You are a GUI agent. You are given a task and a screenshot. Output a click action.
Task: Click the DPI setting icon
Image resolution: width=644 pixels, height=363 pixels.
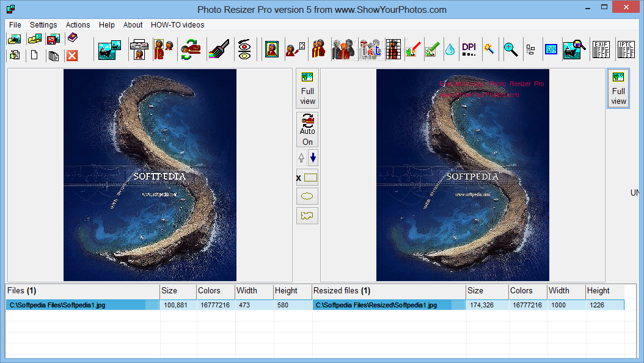[469, 49]
